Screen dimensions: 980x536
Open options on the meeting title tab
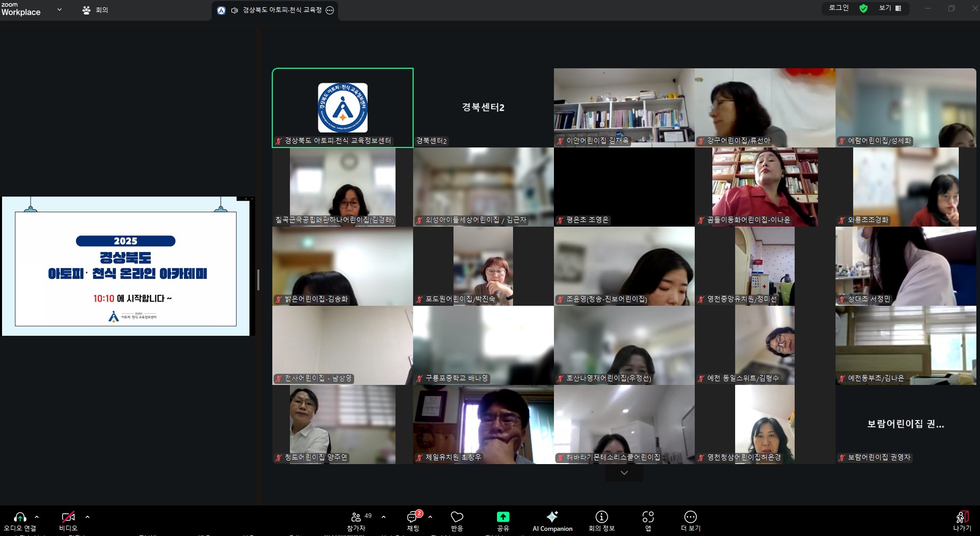pyautogui.click(x=330, y=10)
